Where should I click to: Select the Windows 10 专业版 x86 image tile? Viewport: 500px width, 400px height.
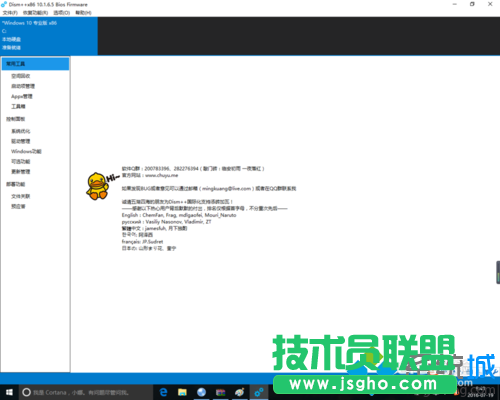[49, 36]
